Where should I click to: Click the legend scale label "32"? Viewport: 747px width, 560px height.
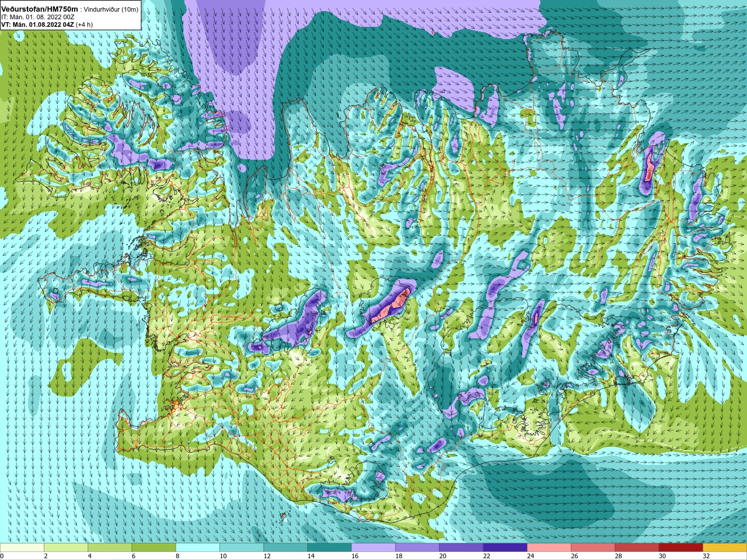(x=706, y=556)
